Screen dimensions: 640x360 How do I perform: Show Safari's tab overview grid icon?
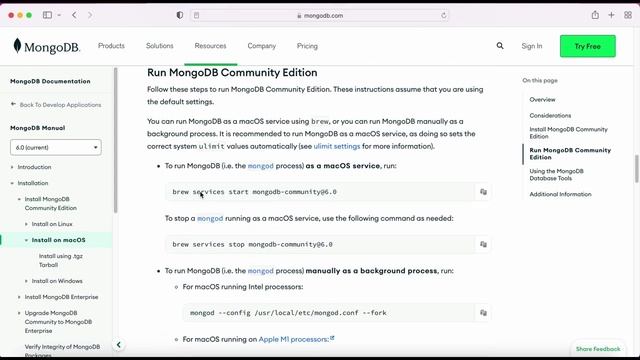pos(628,15)
